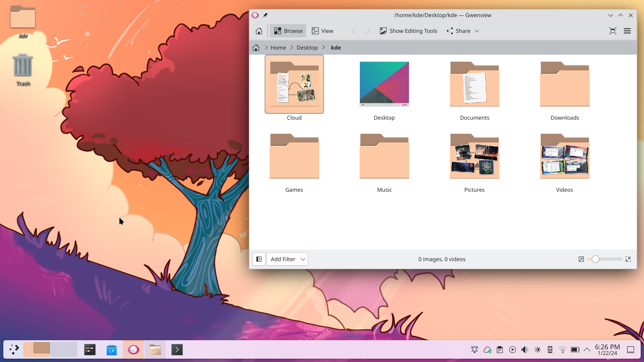The image size is (644, 362).
Task: Click Show Editing Tools button
Action: [x=409, y=31]
